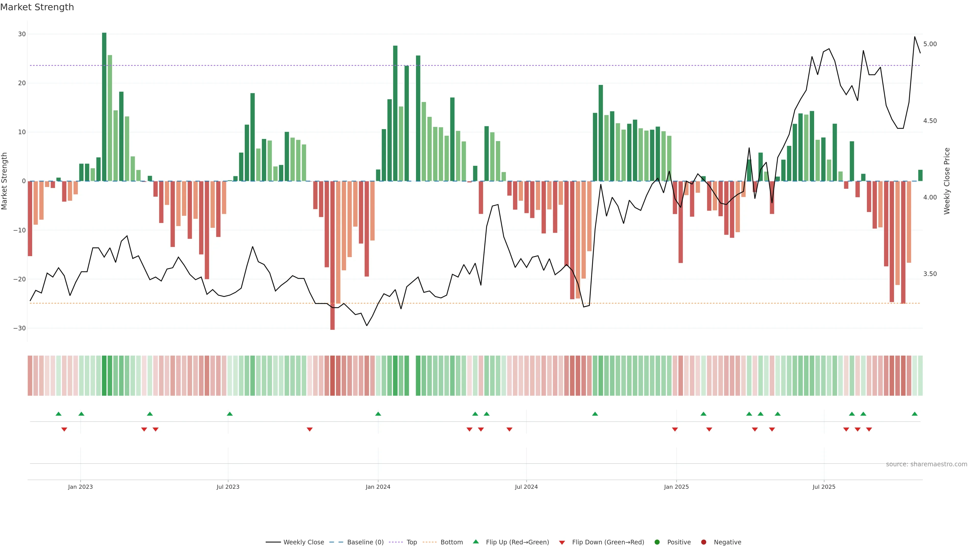
Task: Click the Positive green circle legend icon
Action: pos(657,542)
